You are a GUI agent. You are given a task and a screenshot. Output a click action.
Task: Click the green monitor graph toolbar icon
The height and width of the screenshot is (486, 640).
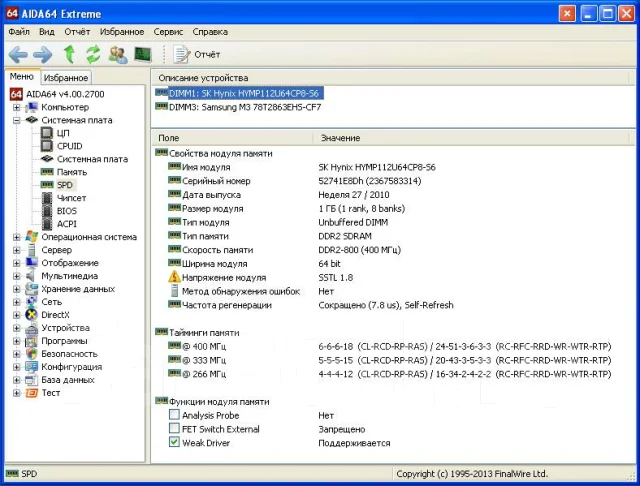(143, 55)
